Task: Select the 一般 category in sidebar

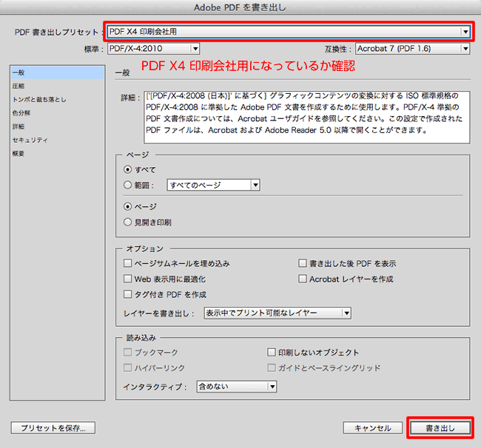Action: tap(58, 72)
